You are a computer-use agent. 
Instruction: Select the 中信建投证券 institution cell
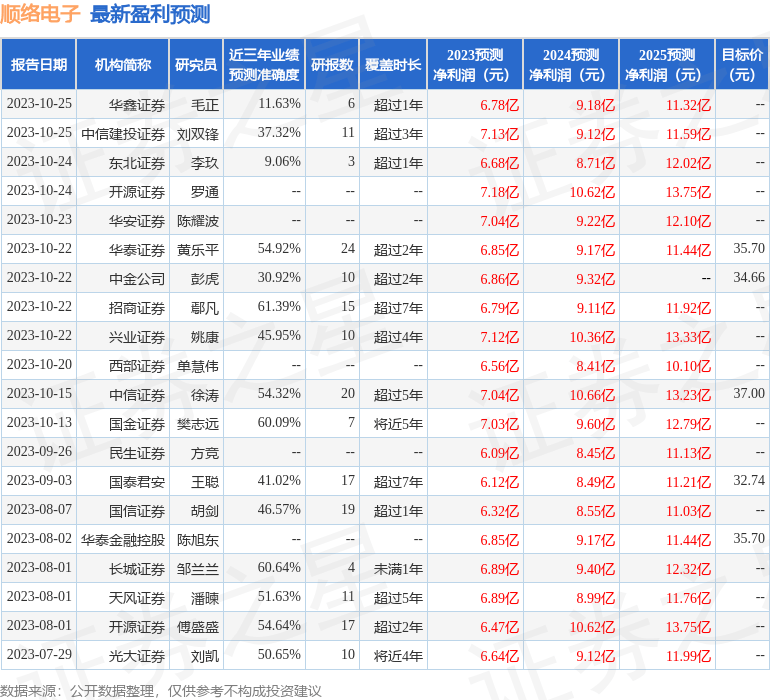[123, 134]
